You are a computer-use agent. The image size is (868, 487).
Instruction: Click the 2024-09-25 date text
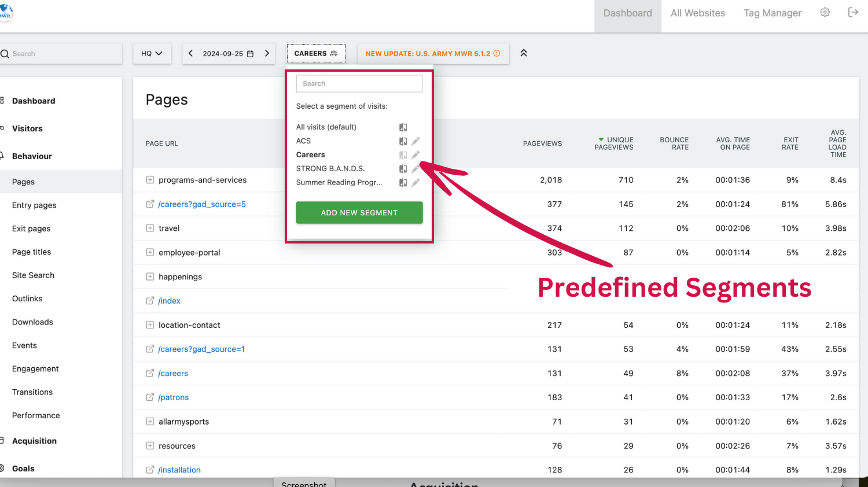pyautogui.click(x=223, y=54)
